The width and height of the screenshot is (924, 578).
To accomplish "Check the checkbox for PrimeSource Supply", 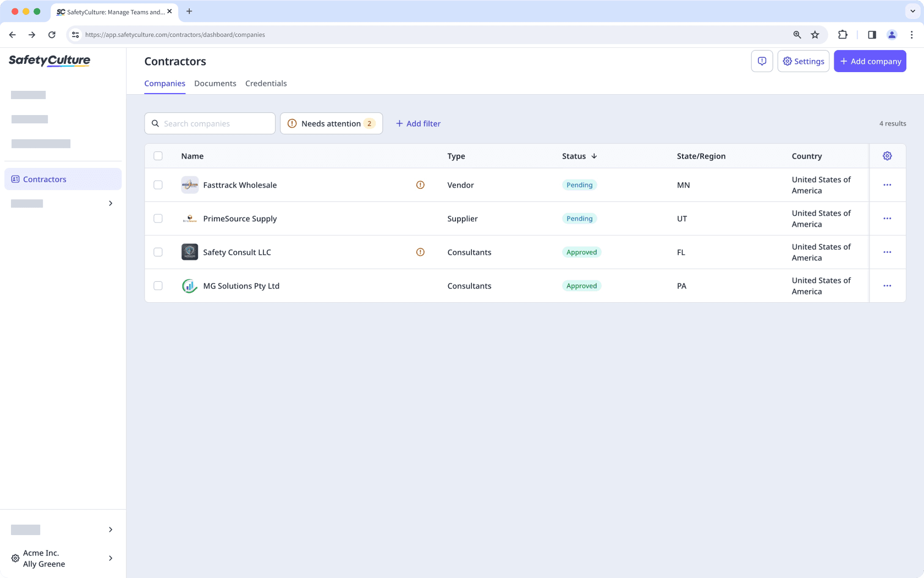I will click(x=158, y=219).
